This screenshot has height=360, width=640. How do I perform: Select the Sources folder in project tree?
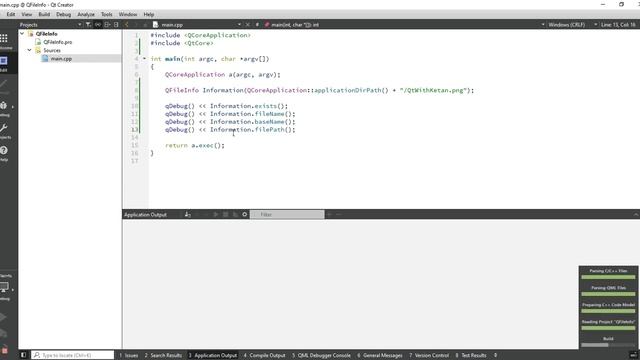(52, 50)
